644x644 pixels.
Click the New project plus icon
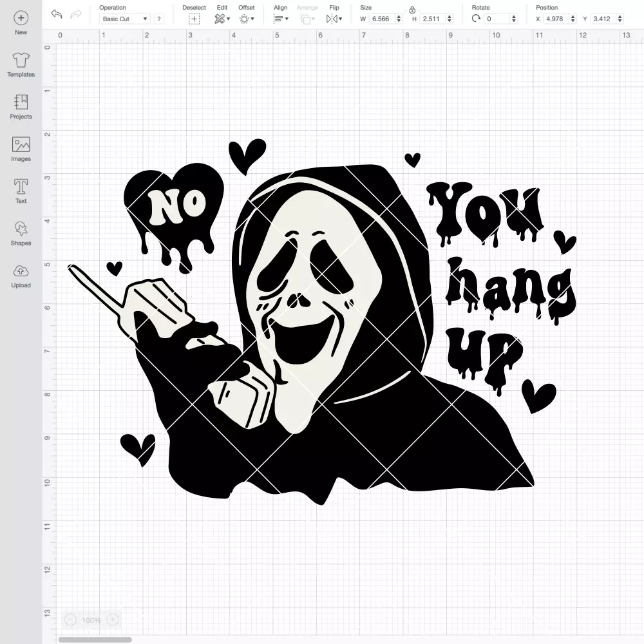21,18
